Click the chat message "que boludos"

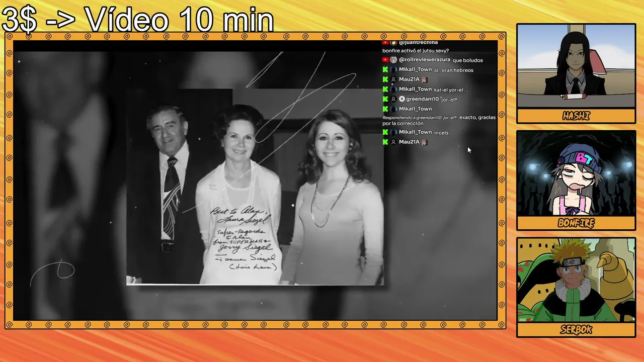[x=468, y=60]
